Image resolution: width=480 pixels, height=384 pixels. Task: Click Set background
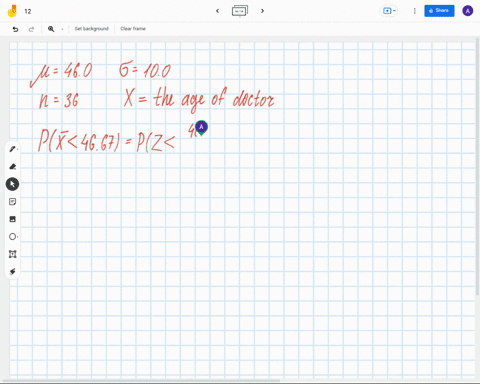click(x=91, y=29)
